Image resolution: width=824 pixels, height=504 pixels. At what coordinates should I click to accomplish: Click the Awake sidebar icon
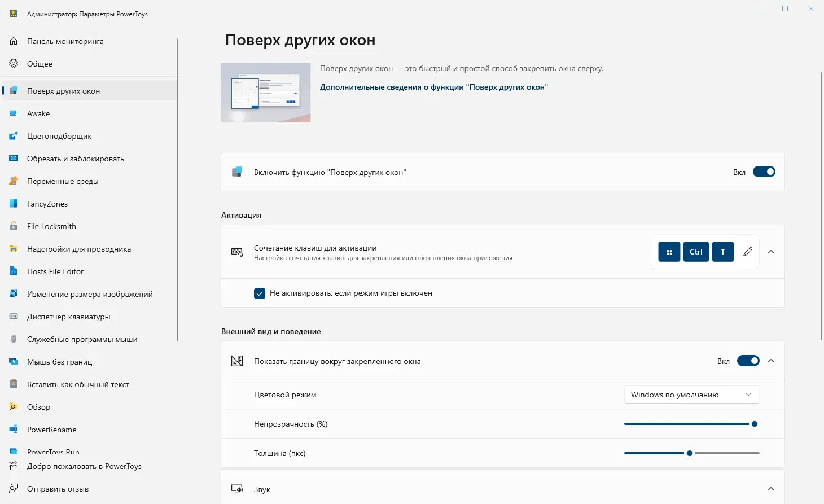pos(14,113)
